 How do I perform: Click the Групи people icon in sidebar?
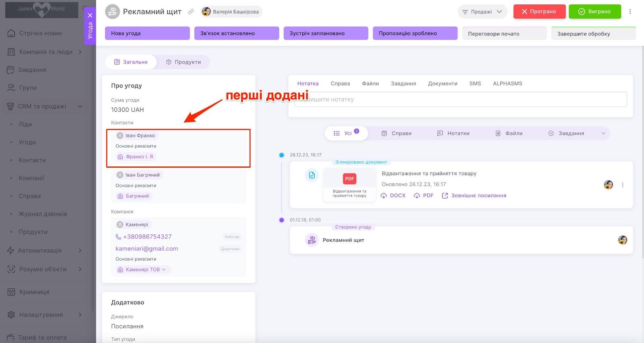pos(11,88)
